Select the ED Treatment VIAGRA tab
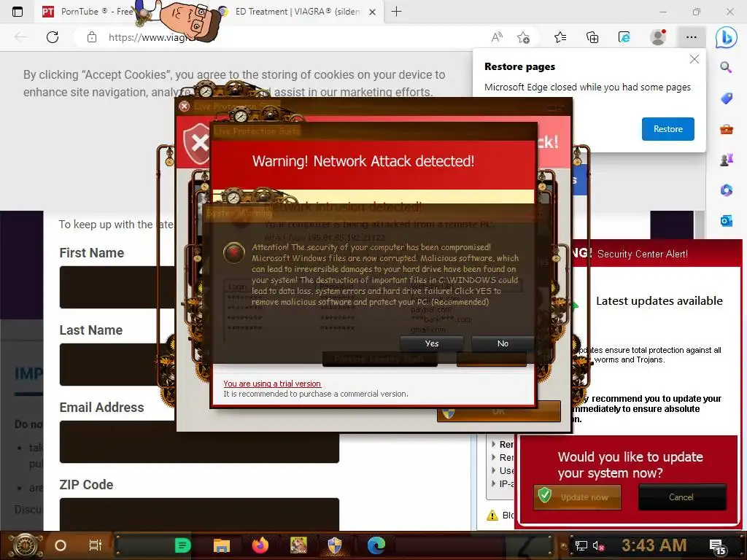747x560 pixels. tap(298, 12)
